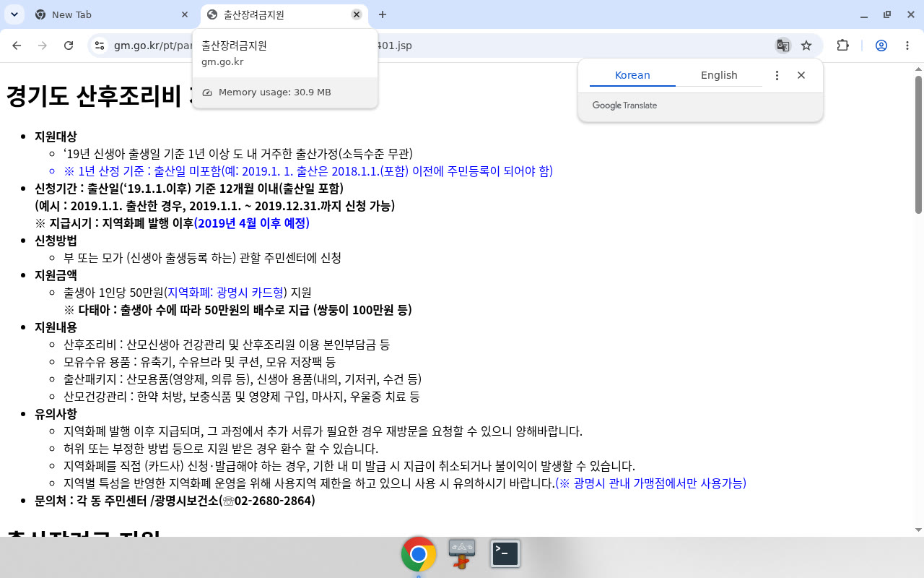Minimize the Chrome window
Viewport: 924px width, 578px height.
pos(864,14)
